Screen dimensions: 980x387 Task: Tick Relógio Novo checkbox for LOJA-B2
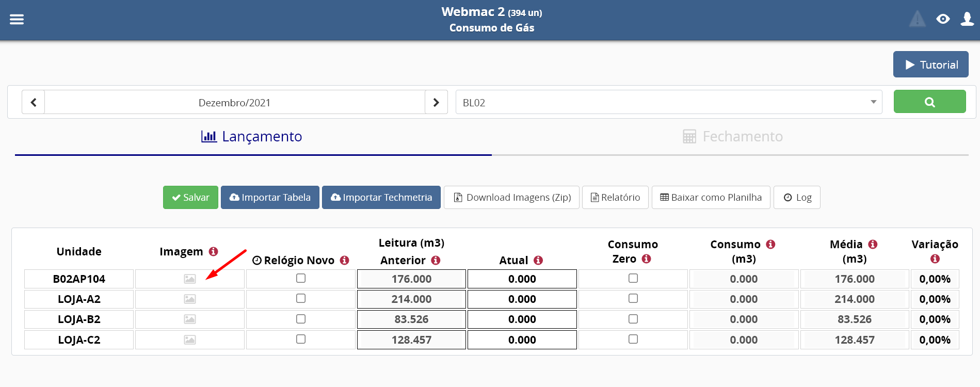301,319
